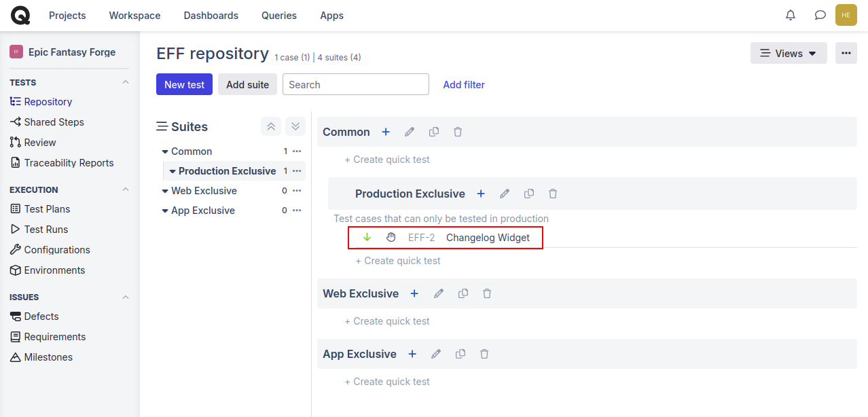Edit the Production Exclusive suite
The image size is (868, 417).
[505, 194]
